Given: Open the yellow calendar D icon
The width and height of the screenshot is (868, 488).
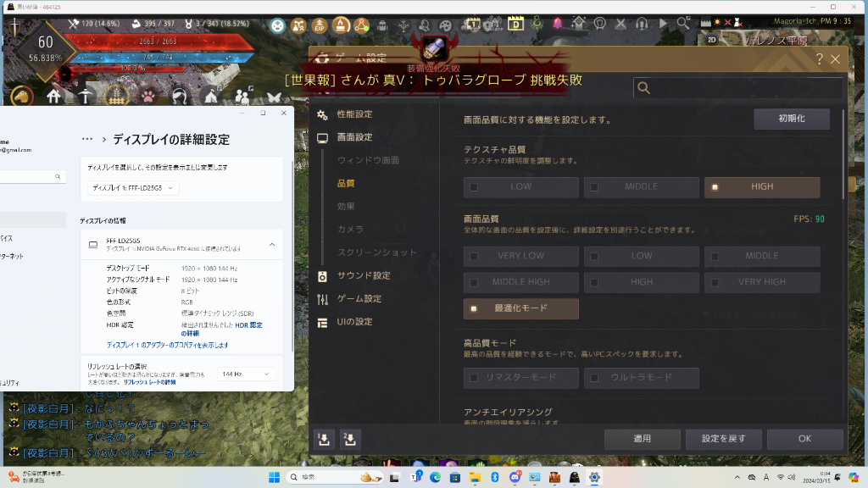Looking at the screenshot, I should click(515, 24).
